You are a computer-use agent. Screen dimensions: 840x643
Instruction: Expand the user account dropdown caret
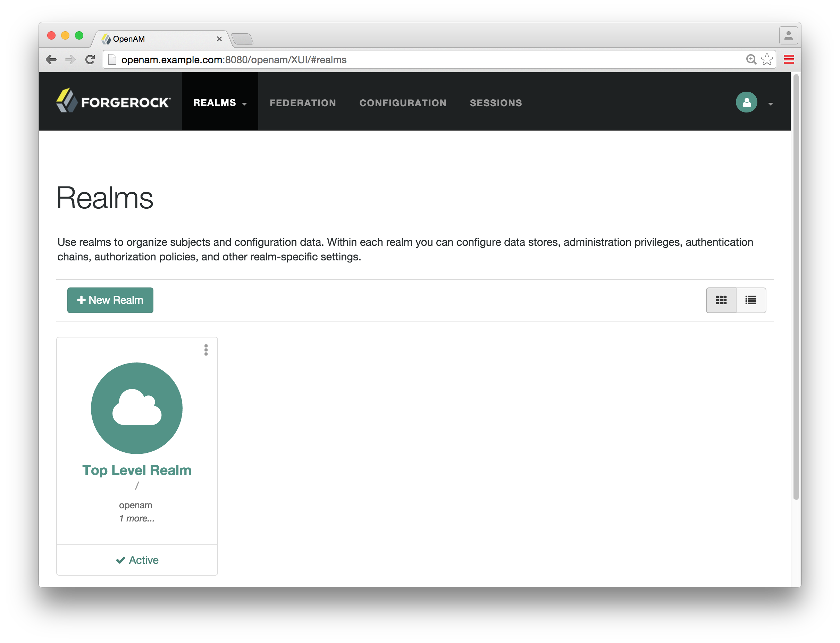pos(770,104)
